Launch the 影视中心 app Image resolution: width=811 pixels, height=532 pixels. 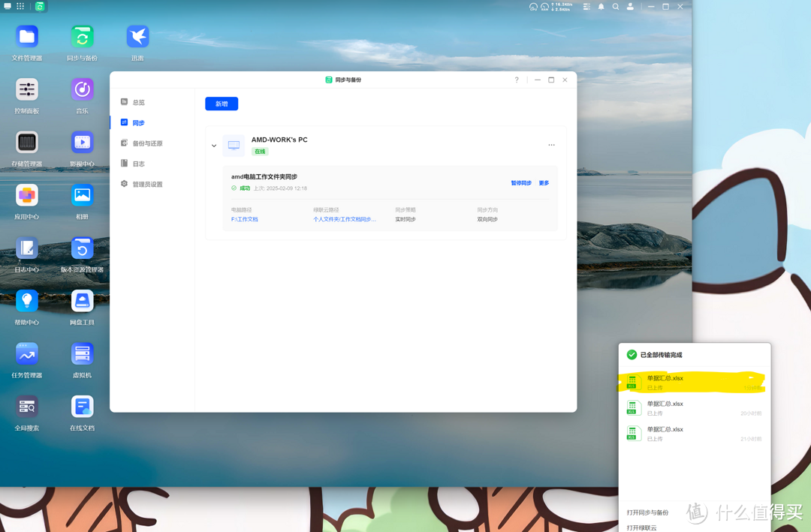(82, 143)
